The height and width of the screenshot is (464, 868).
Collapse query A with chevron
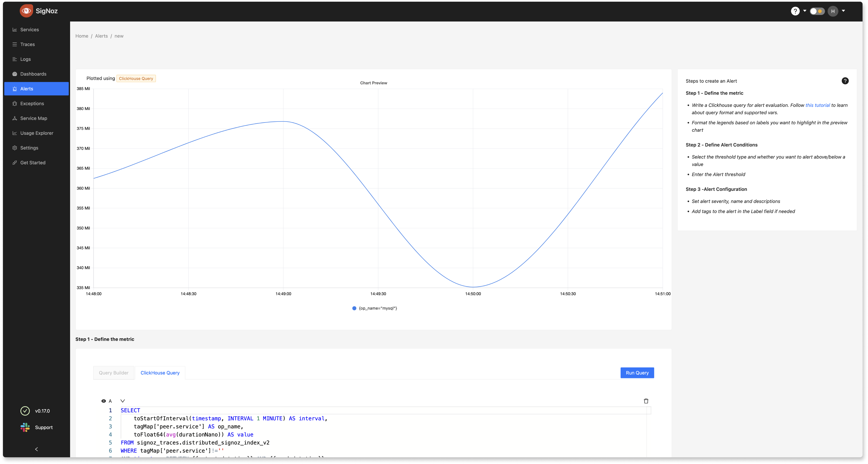[123, 401]
